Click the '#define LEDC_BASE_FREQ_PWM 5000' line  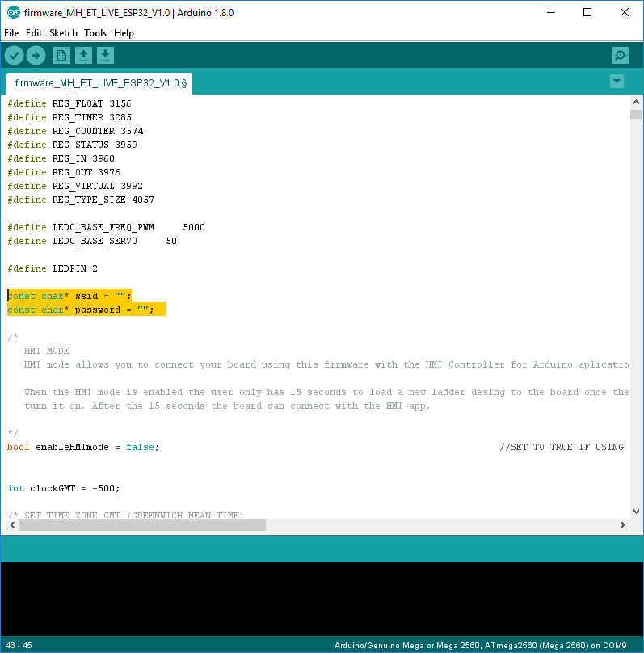click(x=106, y=227)
